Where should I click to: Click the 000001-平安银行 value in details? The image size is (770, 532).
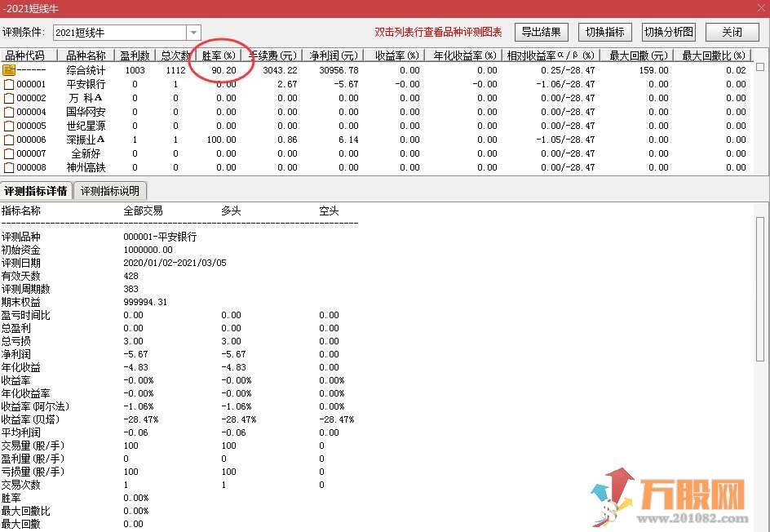click(x=160, y=237)
